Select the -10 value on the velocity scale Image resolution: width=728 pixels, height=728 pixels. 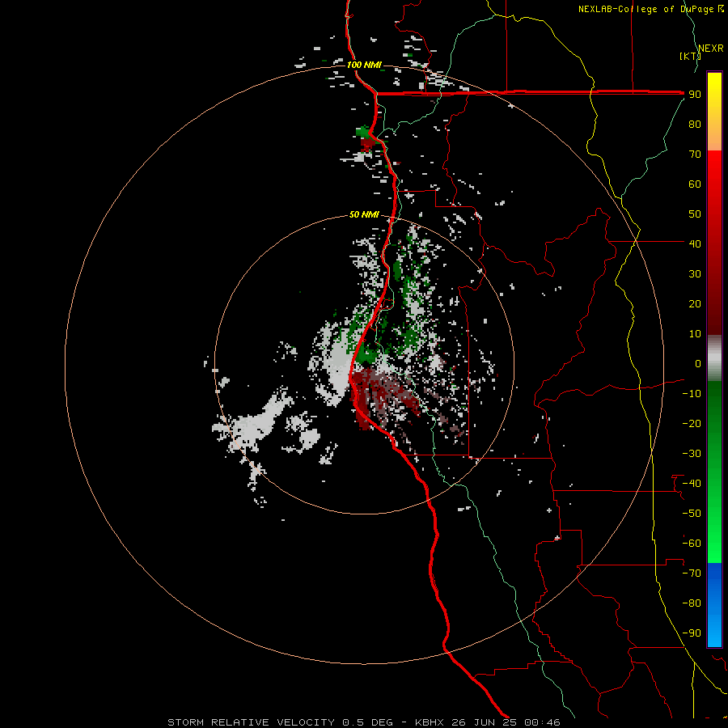tap(692, 394)
